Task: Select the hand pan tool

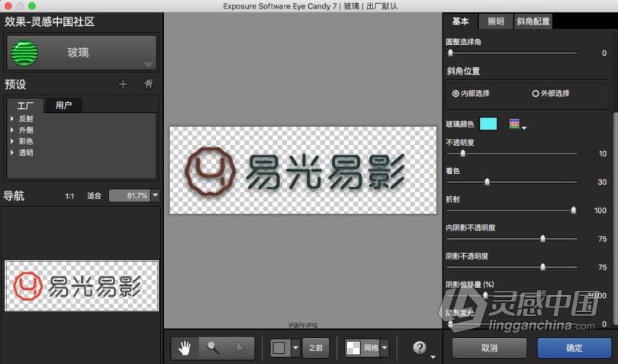Action: (x=185, y=348)
